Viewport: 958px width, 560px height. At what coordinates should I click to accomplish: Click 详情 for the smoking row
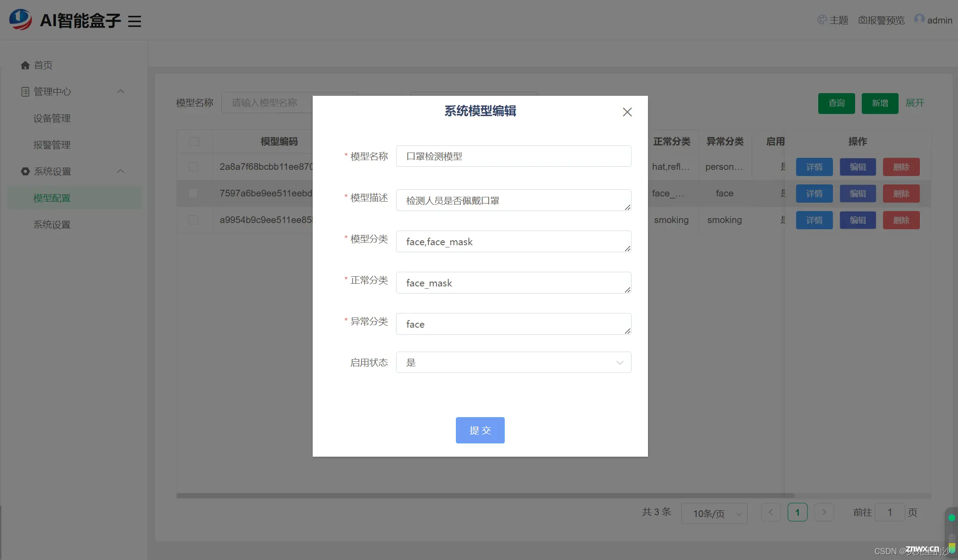coord(814,220)
